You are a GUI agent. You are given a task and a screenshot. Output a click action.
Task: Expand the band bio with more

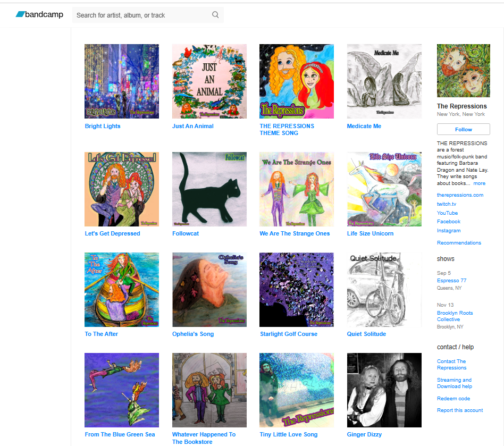click(x=479, y=183)
